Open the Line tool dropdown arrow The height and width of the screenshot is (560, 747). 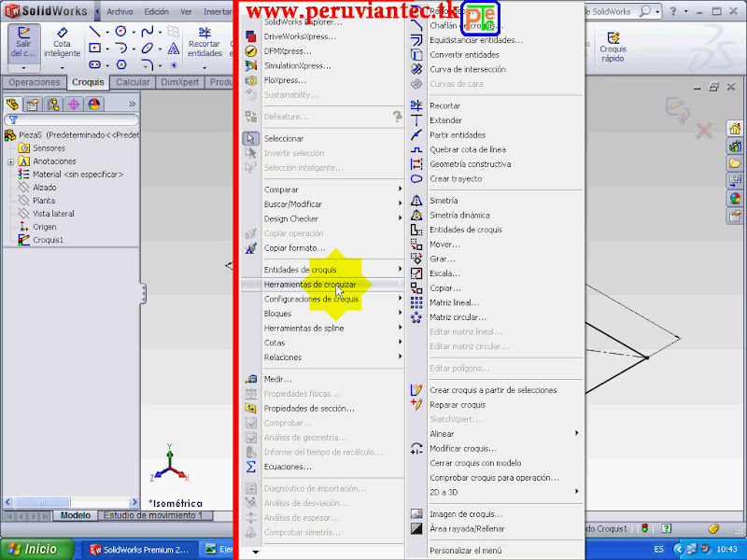pyautogui.click(x=107, y=33)
